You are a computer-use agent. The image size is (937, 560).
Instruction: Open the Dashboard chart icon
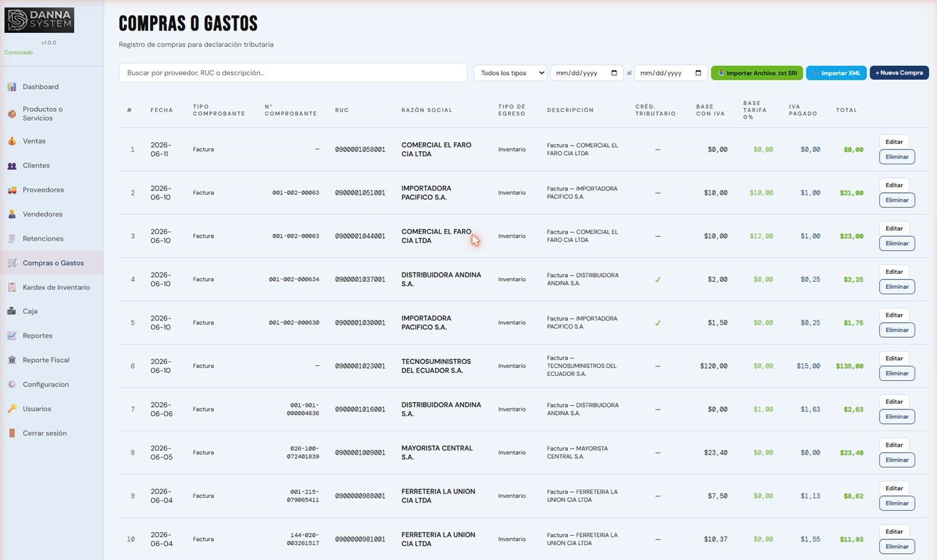click(x=12, y=86)
